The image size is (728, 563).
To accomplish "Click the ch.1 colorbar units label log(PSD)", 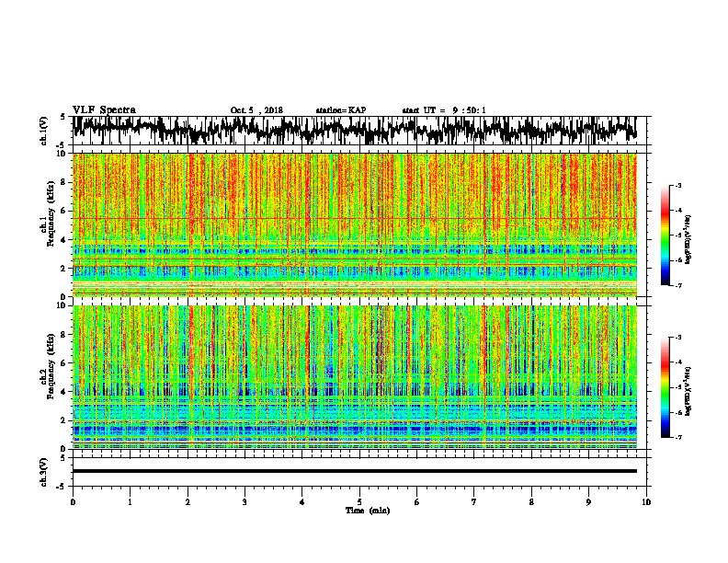I will 688,239.
